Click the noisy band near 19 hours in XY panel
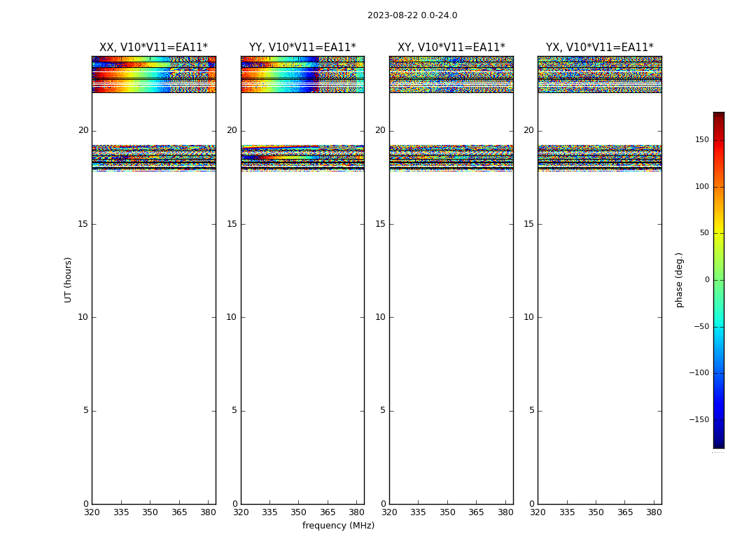 tap(451, 158)
